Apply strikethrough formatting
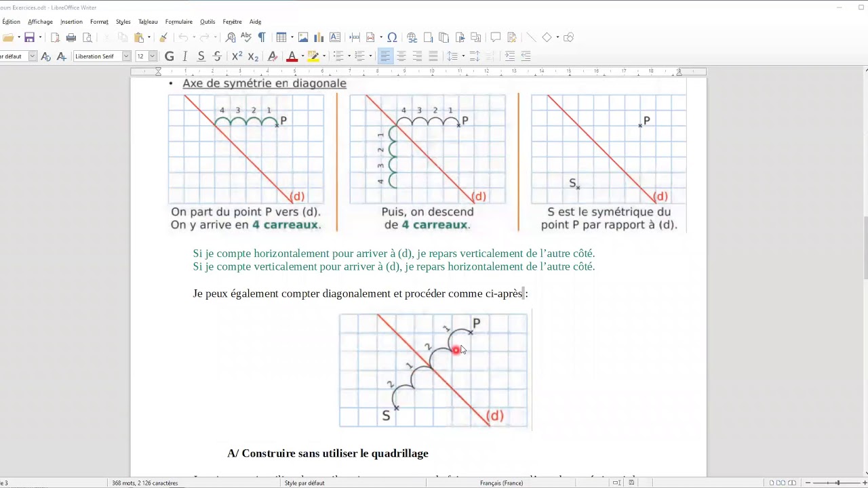 217,56
